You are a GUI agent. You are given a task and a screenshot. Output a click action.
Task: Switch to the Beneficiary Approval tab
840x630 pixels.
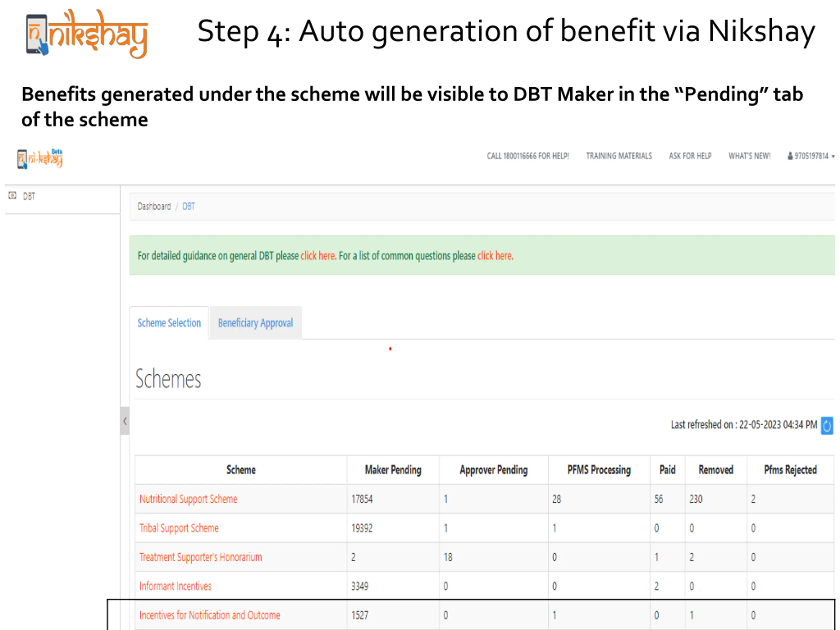pyautogui.click(x=256, y=323)
